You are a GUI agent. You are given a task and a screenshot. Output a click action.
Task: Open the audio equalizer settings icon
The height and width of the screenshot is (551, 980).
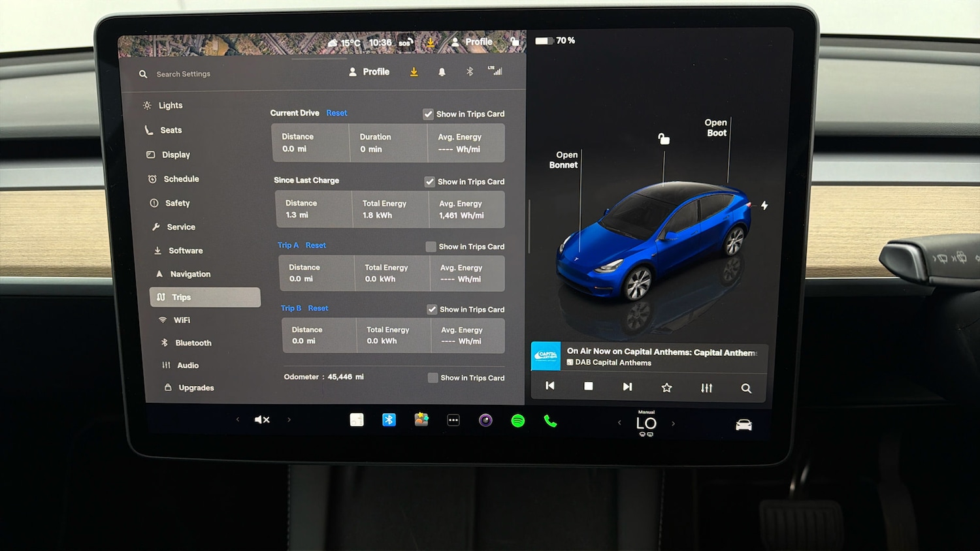706,387
